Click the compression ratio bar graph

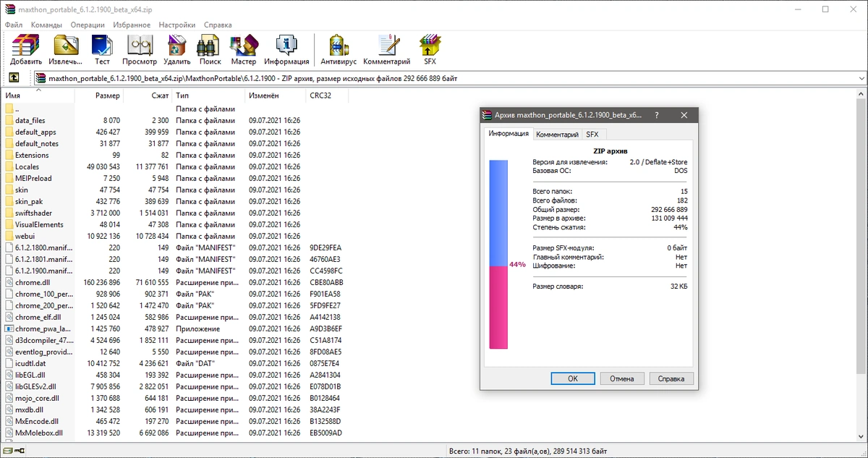pyautogui.click(x=498, y=254)
